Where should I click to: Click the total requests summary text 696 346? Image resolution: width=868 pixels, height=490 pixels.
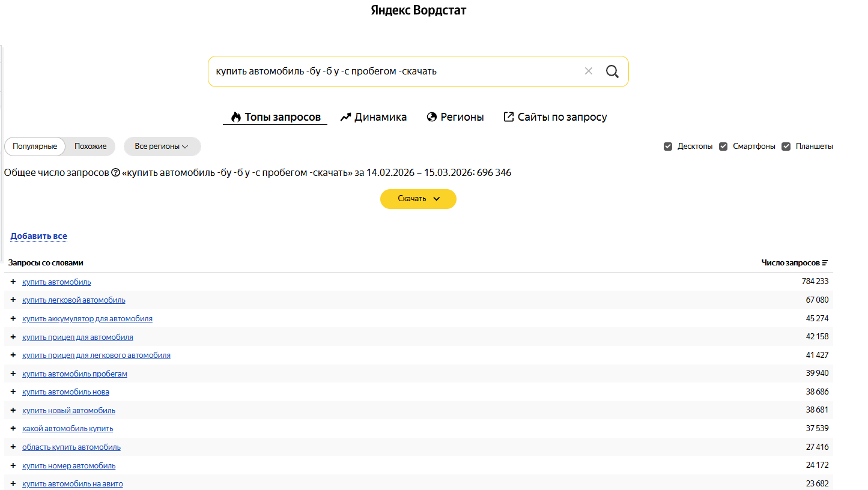pyautogui.click(x=494, y=173)
